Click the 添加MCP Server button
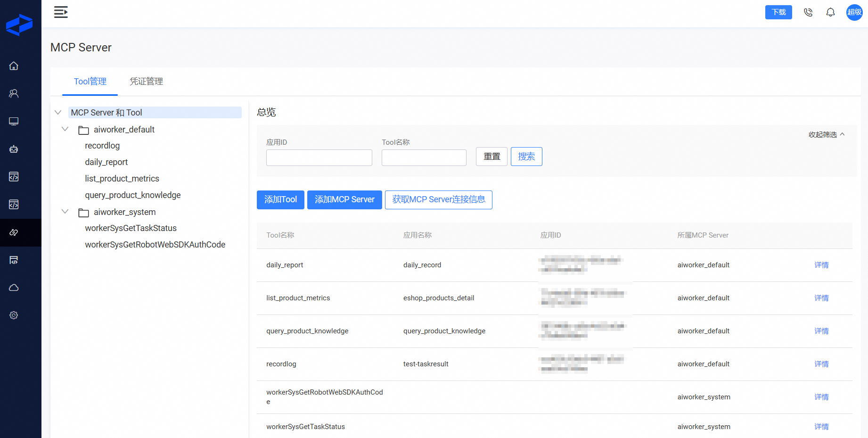Screen dimensions: 868x438 point(344,200)
